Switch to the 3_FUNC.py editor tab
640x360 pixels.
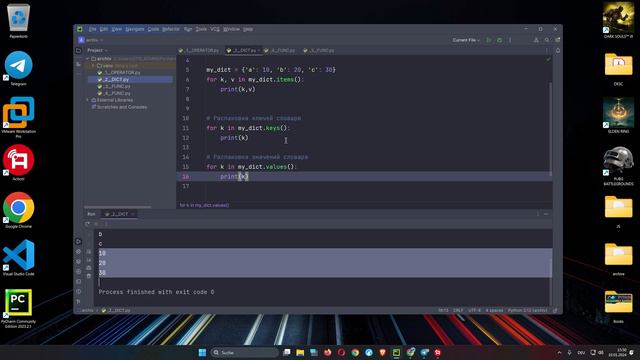(280, 51)
